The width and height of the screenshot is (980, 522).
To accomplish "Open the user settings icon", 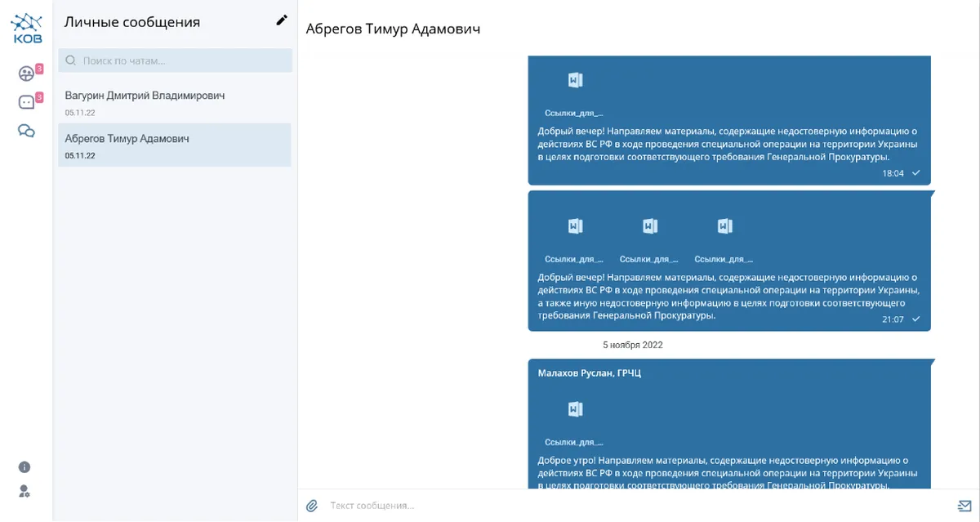I will [x=24, y=491].
